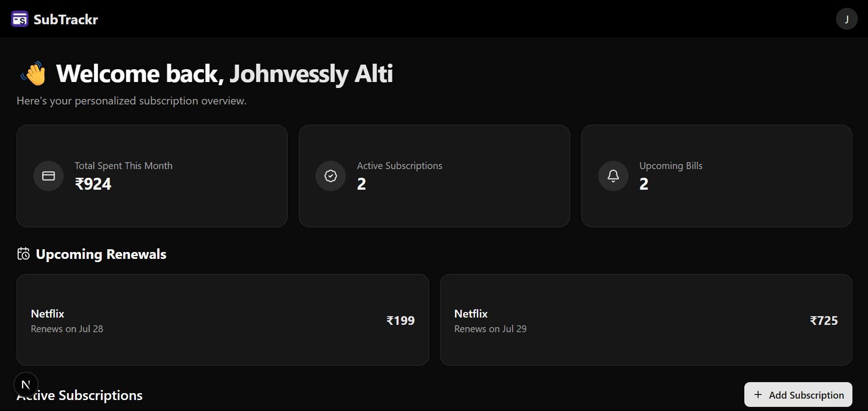Image resolution: width=868 pixels, height=411 pixels.
Task: Click the bell icon for Upcoming Bills
Action: point(613,176)
